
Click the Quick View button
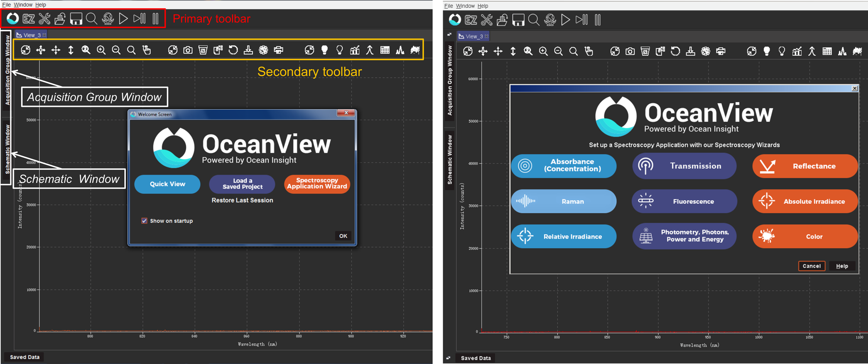coord(167,184)
